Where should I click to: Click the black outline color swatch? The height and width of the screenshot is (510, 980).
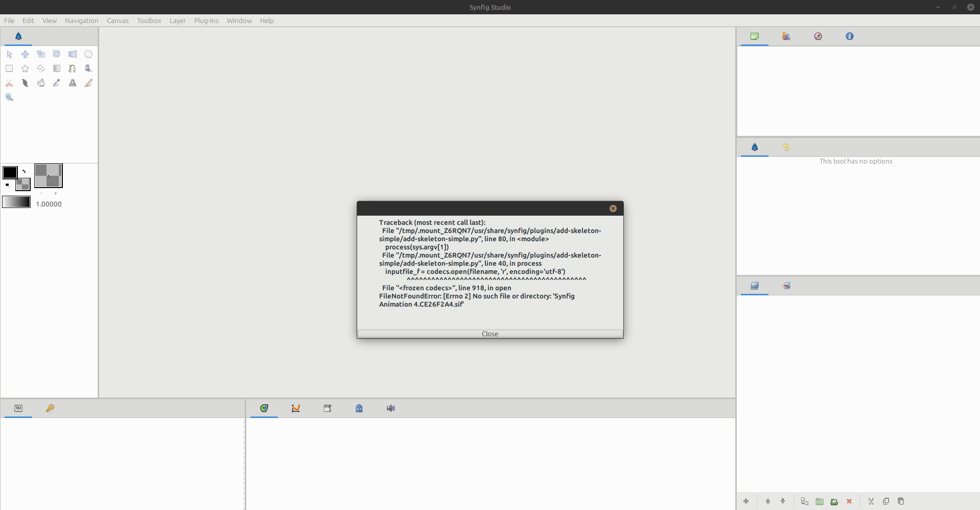coord(10,172)
